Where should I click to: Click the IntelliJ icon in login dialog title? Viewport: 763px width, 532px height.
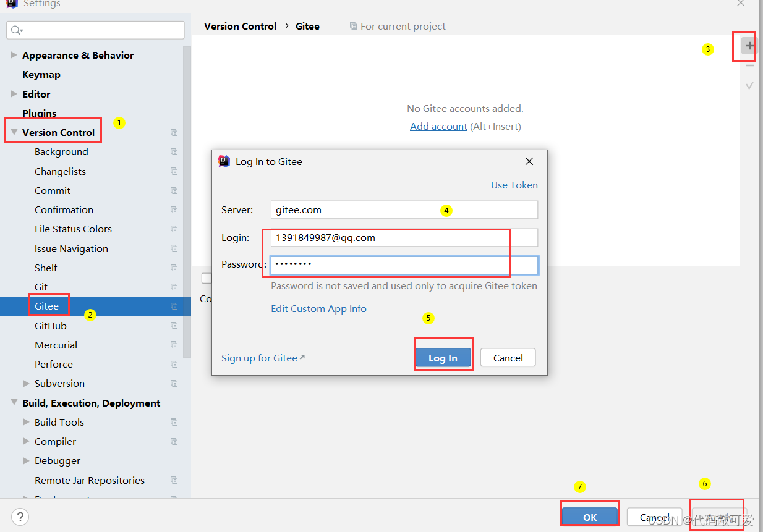[x=224, y=161]
